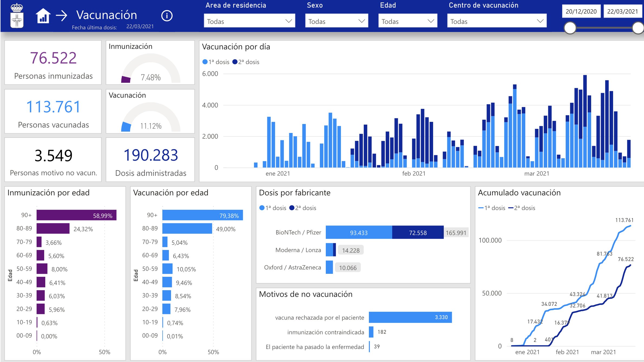Viewport: 644px width, 362px height.
Task: Open the Area de residencia dropdown
Action: pos(249,21)
